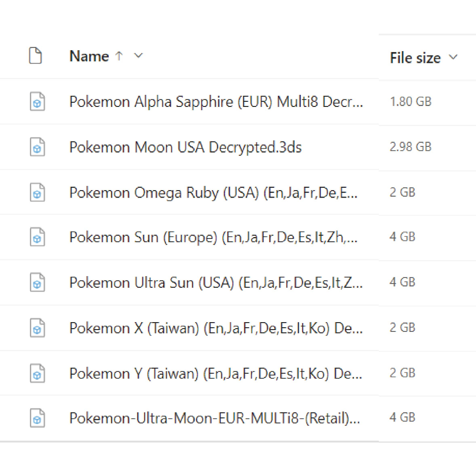Click the Pokemon Y (Taiwan) file icon
The width and height of the screenshot is (476, 476).
point(37,373)
